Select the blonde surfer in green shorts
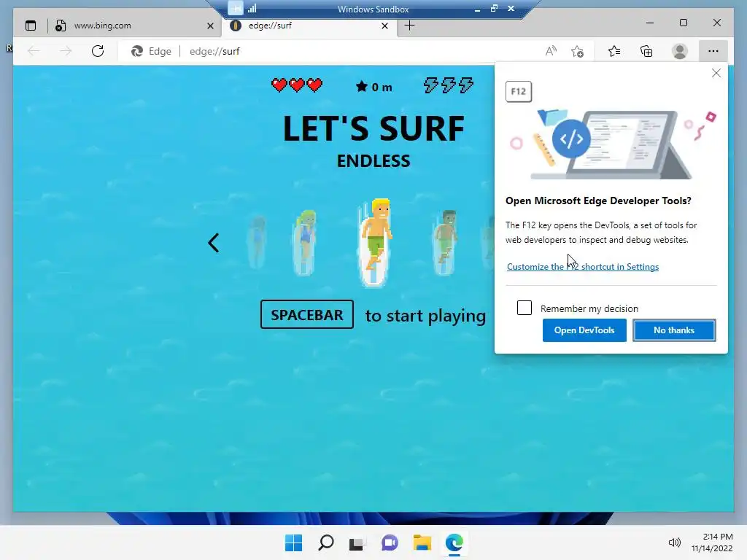 coord(376,242)
